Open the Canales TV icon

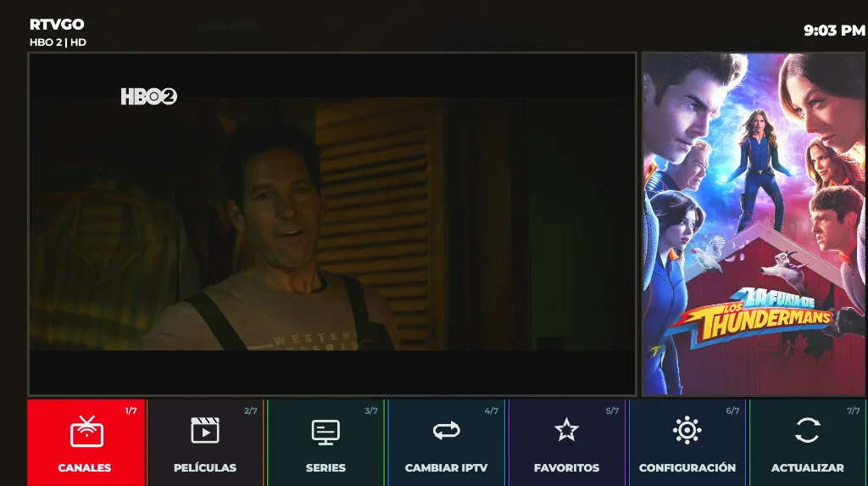tap(86, 431)
